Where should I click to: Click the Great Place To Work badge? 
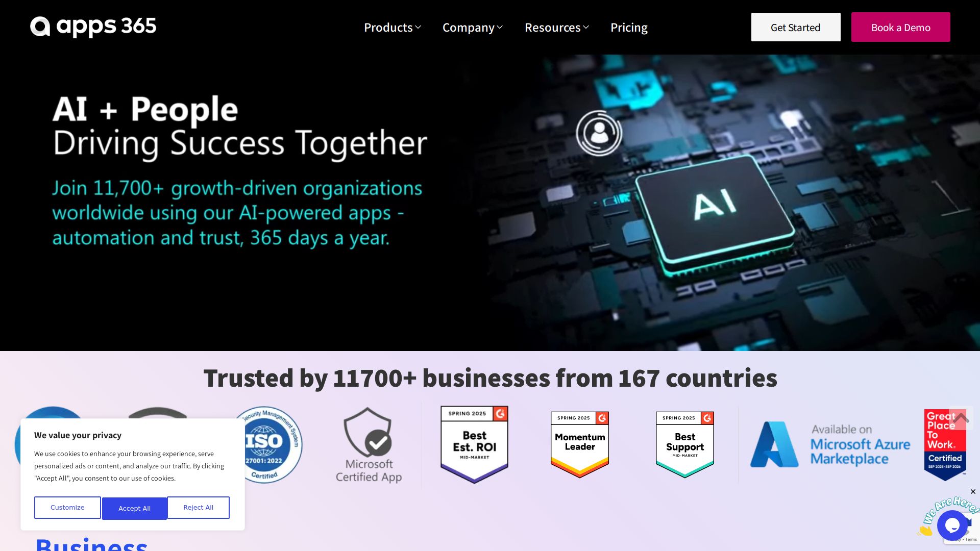[945, 444]
